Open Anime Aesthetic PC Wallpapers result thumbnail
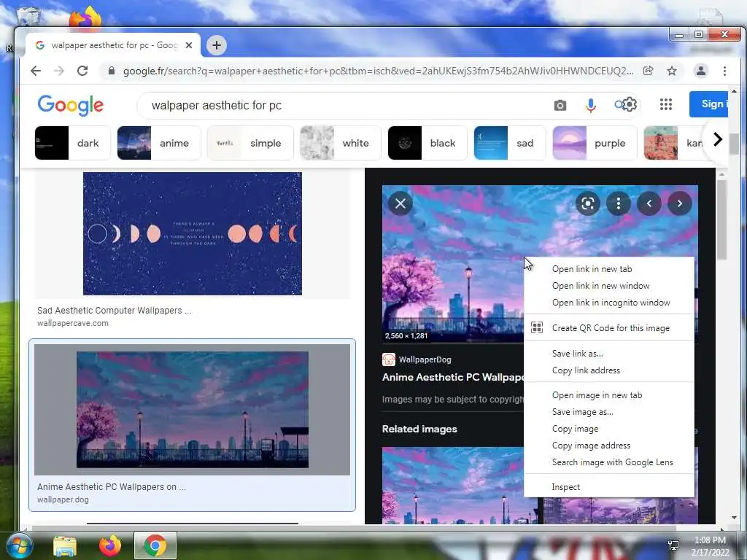Screen dimensions: 747x560 point(193,410)
